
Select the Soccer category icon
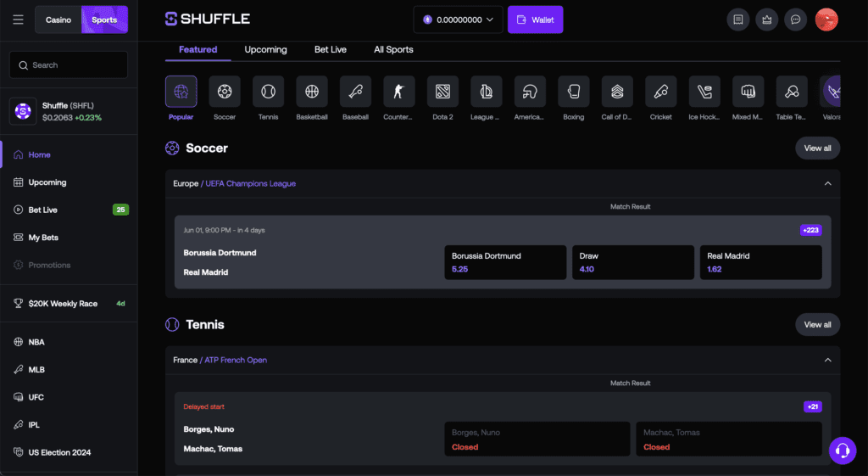coord(224,92)
